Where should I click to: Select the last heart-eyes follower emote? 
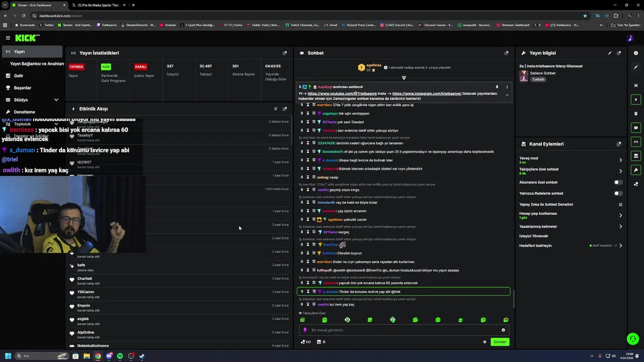point(506,320)
